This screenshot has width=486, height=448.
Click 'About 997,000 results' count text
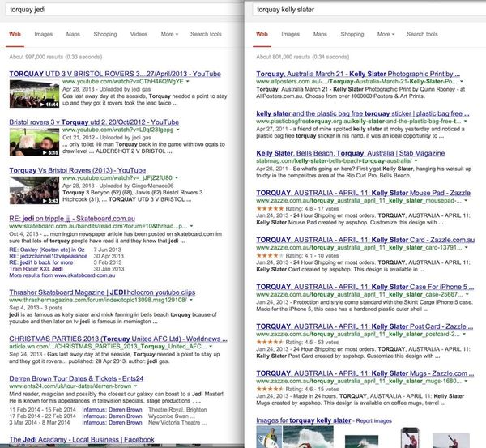pyautogui.click(x=55, y=57)
